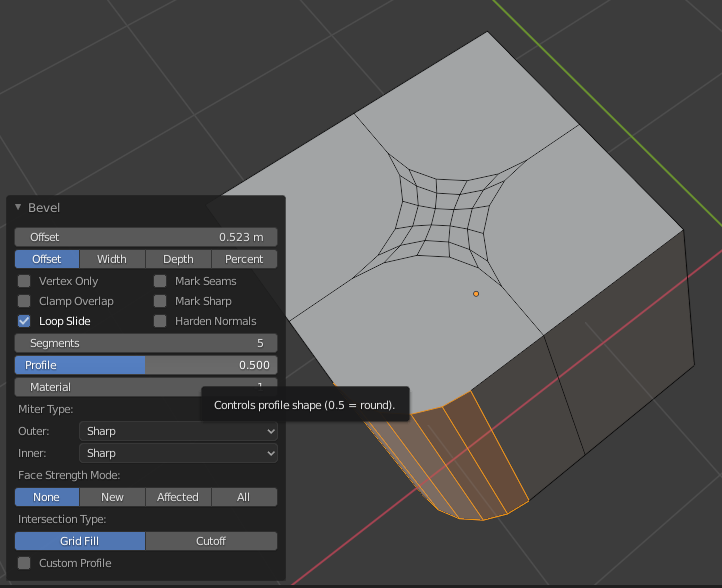
Task: Set Face Strength Mode to Affected
Action: 178,497
